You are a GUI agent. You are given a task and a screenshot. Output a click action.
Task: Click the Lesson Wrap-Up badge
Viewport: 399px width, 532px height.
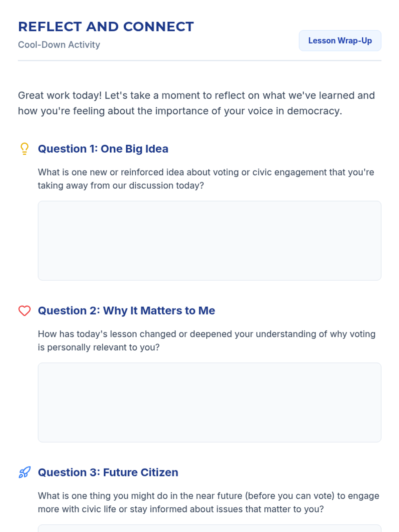coord(340,41)
